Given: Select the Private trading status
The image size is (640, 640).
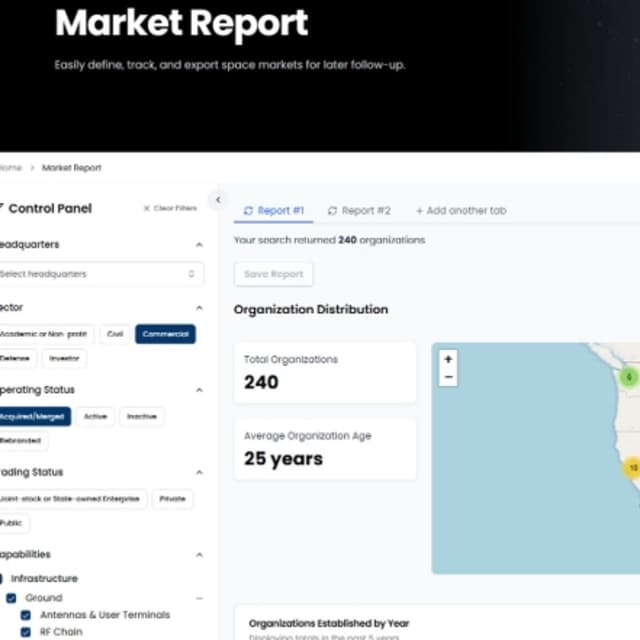Looking at the screenshot, I should (x=172, y=499).
